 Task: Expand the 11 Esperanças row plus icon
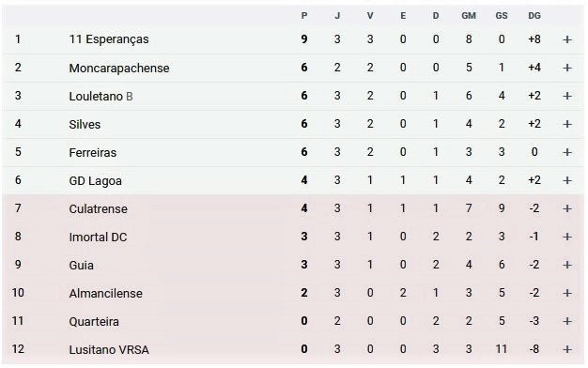tap(567, 39)
